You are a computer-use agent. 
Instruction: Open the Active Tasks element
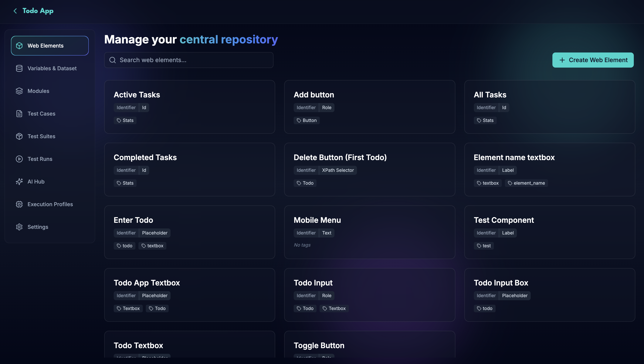click(x=189, y=107)
